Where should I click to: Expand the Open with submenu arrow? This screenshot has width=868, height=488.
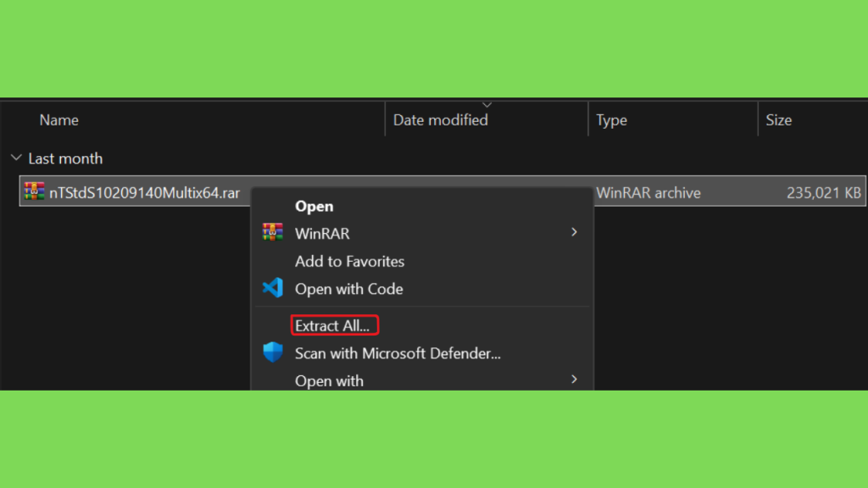point(574,380)
